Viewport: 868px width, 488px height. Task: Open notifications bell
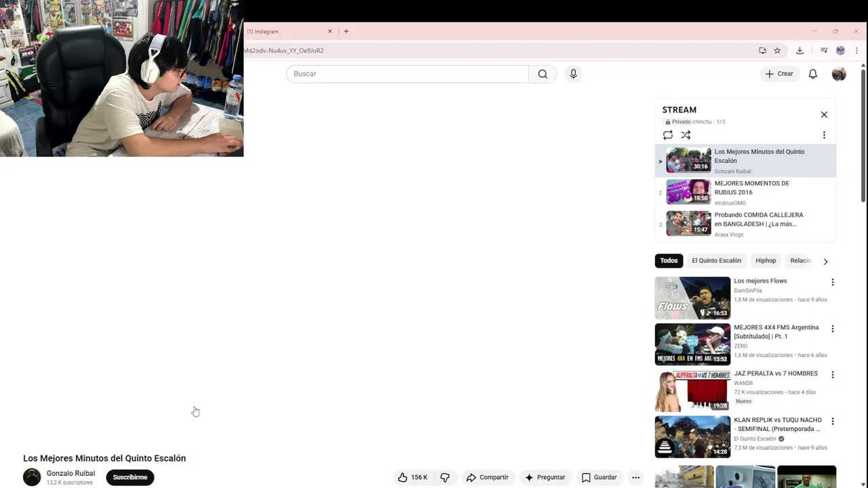(812, 74)
